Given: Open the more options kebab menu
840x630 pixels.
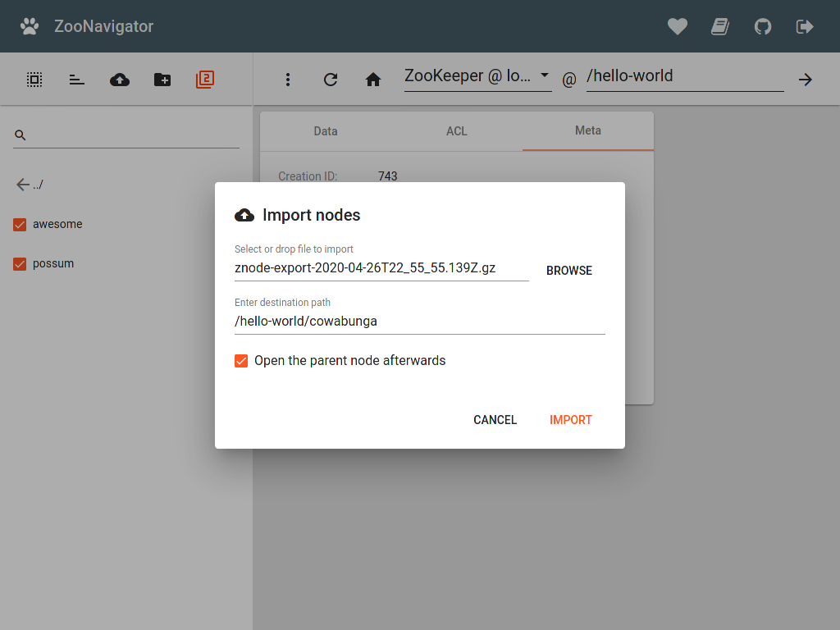Looking at the screenshot, I should point(288,79).
